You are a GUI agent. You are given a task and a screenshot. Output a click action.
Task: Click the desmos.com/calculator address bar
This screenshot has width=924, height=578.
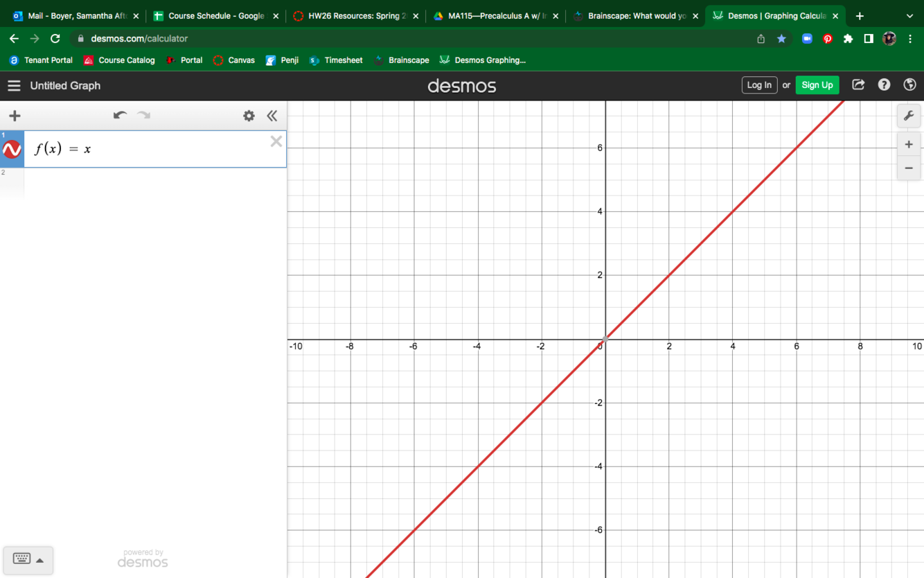click(x=416, y=39)
